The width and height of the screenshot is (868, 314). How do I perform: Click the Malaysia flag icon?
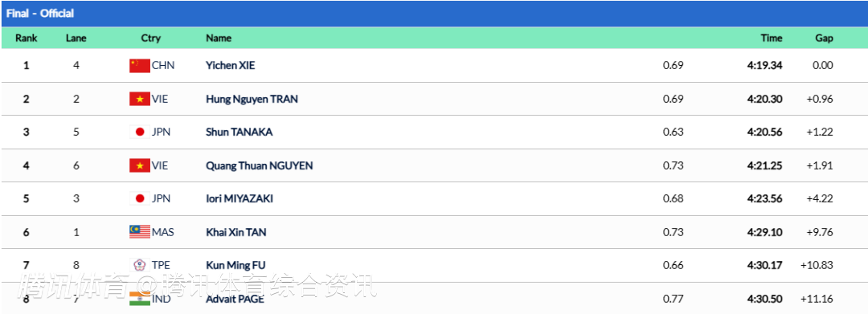(140, 232)
